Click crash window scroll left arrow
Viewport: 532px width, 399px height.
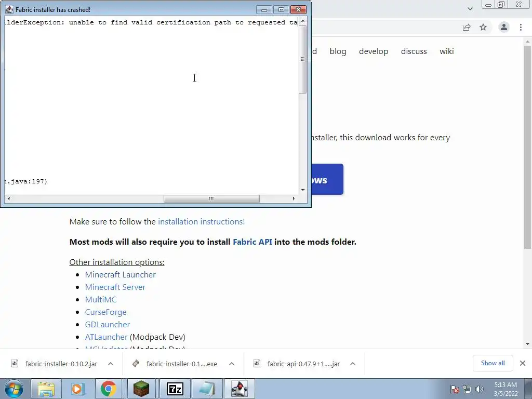(x=8, y=198)
